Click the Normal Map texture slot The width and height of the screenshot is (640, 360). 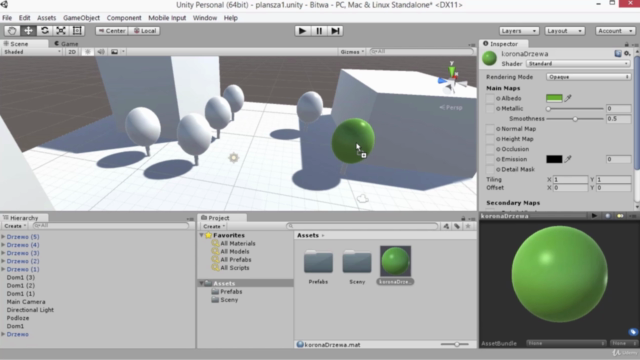pos(490,129)
